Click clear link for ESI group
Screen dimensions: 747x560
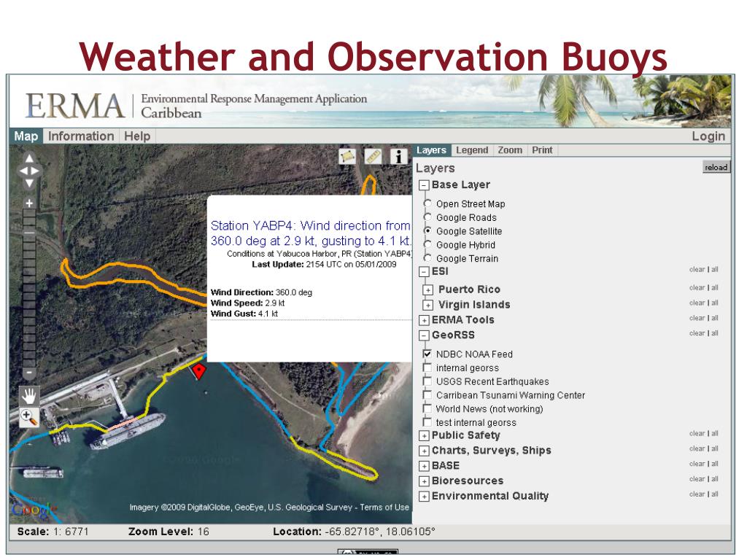pos(697,270)
